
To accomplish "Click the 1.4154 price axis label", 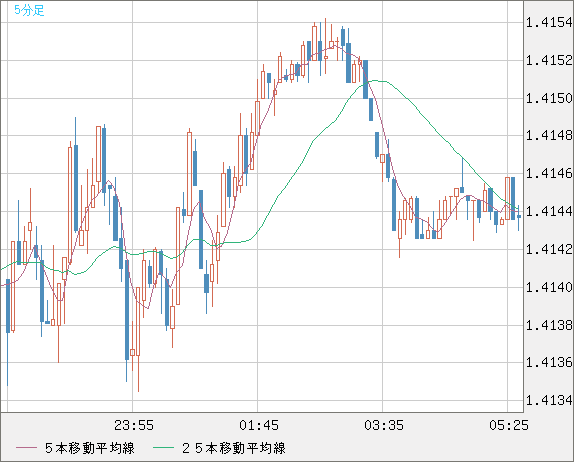I will (549, 23).
